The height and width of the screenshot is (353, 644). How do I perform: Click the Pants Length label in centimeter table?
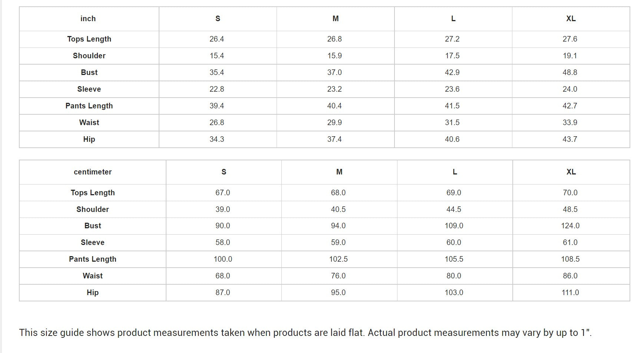pyautogui.click(x=93, y=259)
